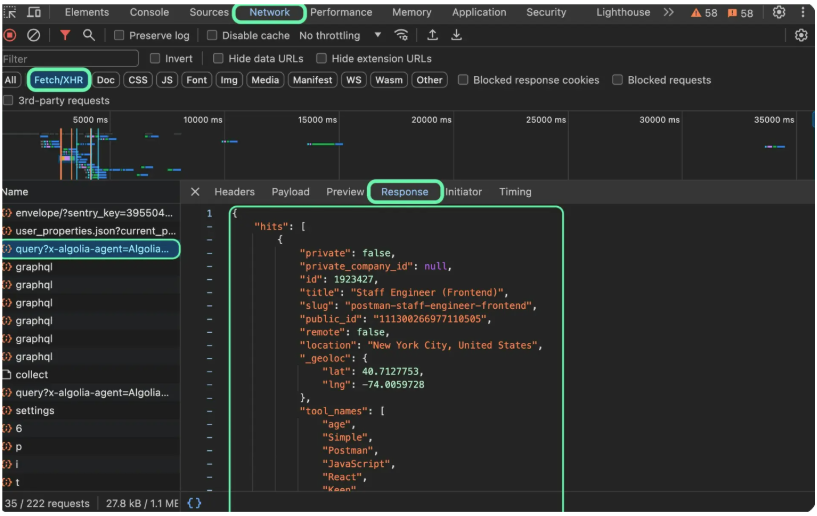The image size is (817, 516).
Task: Select the All request type filter
Action: (10, 80)
